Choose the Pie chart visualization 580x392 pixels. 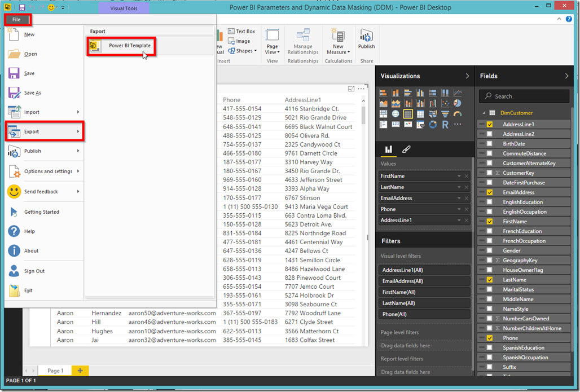pyautogui.click(x=458, y=103)
